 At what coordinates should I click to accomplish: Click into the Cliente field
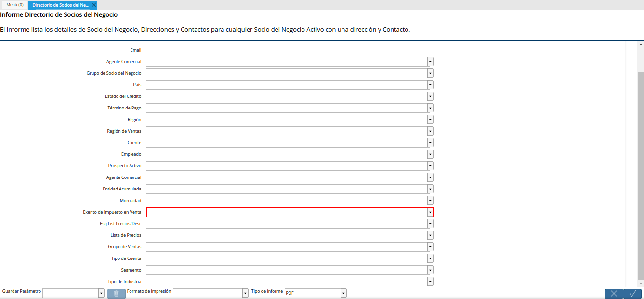287,143
